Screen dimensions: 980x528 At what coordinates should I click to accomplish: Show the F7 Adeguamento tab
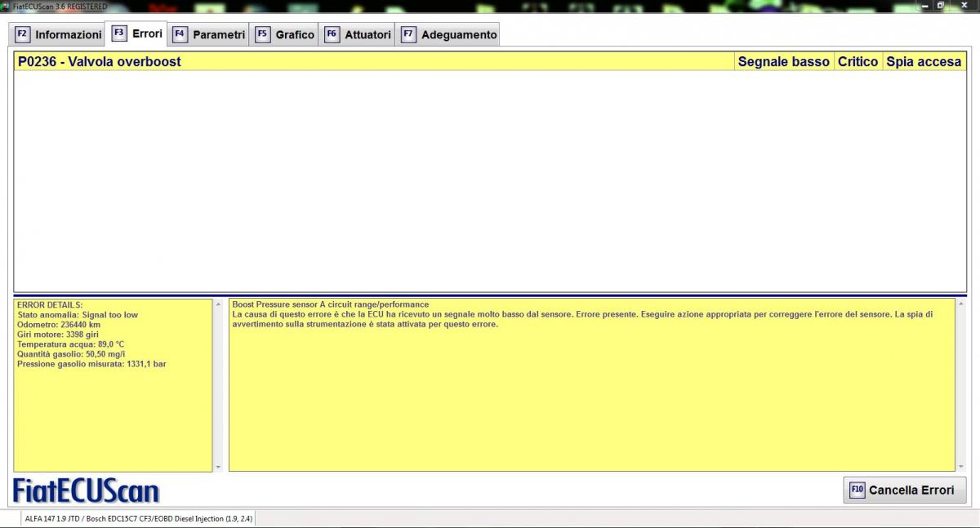pyautogui.click(x=448, y=34)
